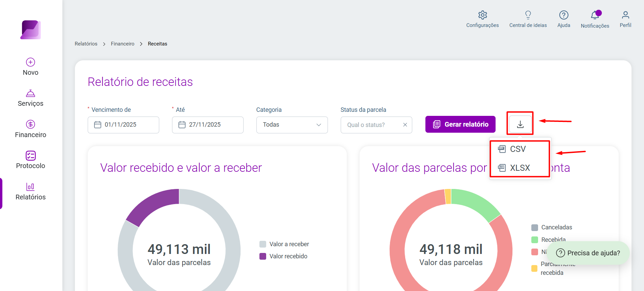This screenshot has width=644, height=291.
Task: Click '49,113 mil' chart value
Action: coord(179,249)
